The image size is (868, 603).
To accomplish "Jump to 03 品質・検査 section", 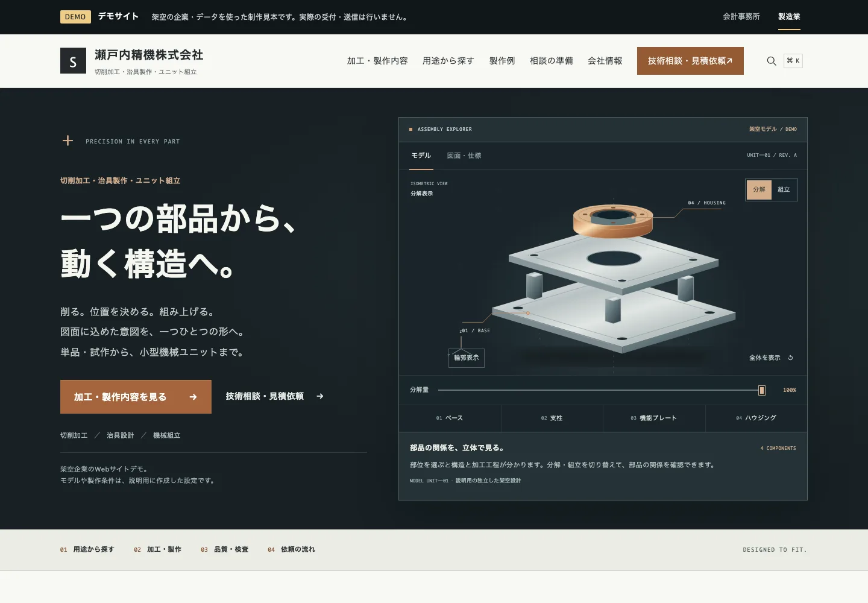I will coord(225,549).
